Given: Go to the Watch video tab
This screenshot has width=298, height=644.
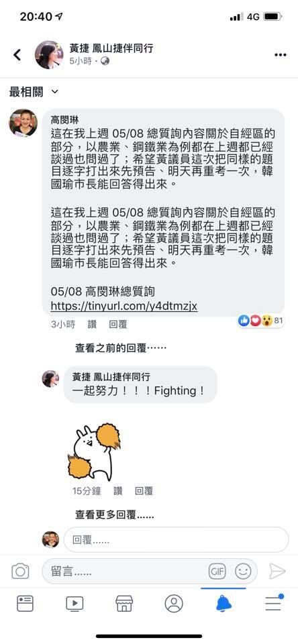Looking at the screenshot, I should [x=74, y=603].
